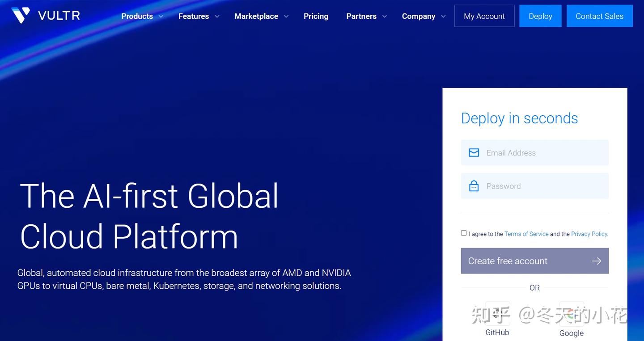Click the Create free account button

(x=535, y=261)
